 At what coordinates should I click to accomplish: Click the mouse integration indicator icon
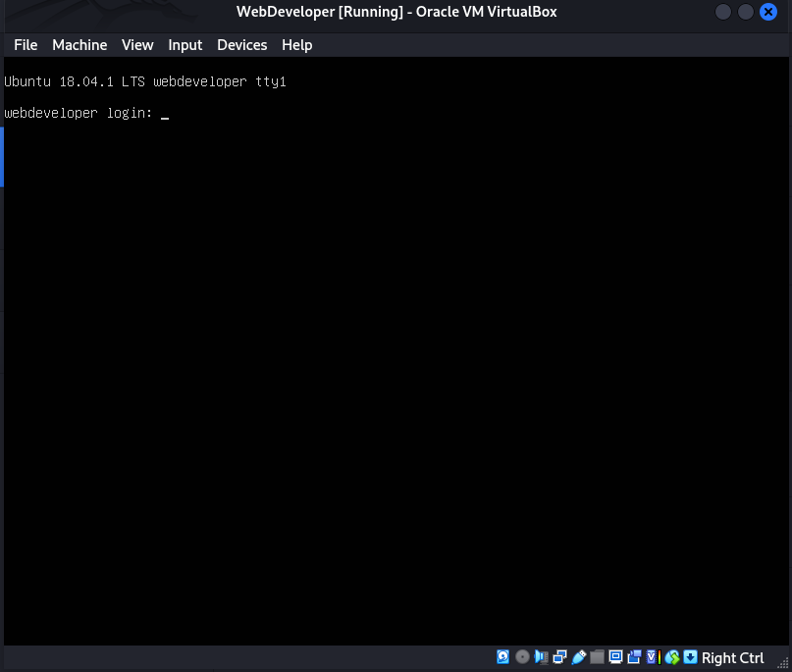click(672, 656)
